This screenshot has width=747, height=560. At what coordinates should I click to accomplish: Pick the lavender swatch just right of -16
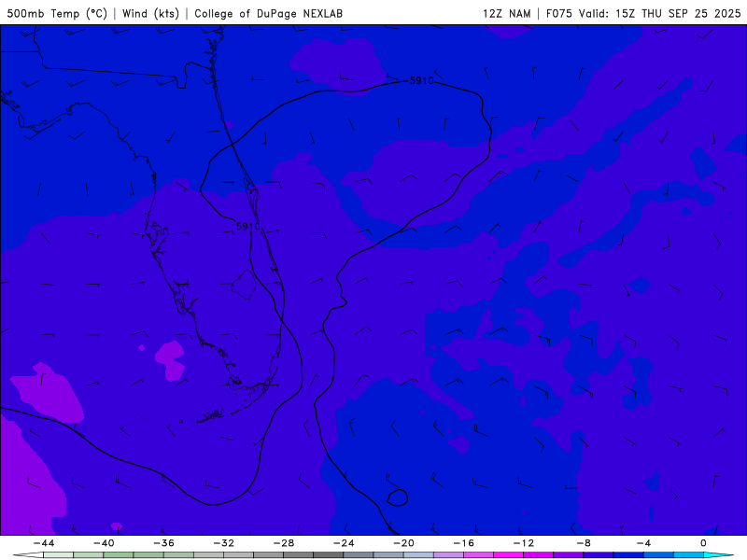tap(478, 554)
